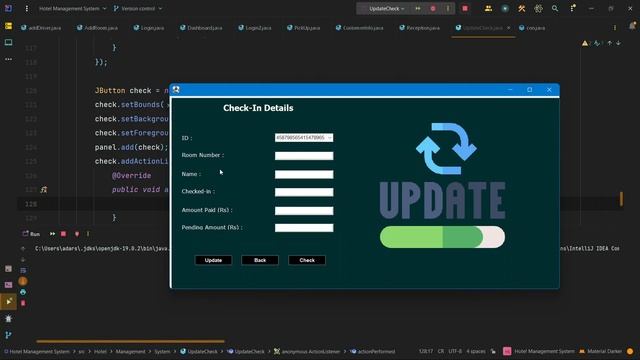Click the actionPerformed breadcrumb

373,351
